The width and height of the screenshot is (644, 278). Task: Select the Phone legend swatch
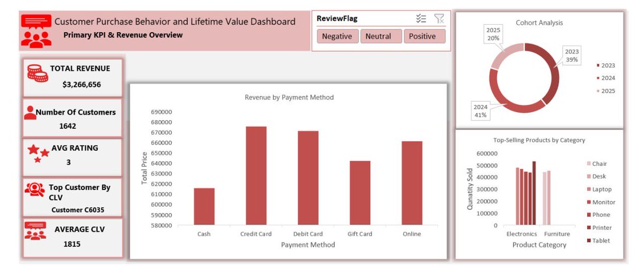(589, 215)
